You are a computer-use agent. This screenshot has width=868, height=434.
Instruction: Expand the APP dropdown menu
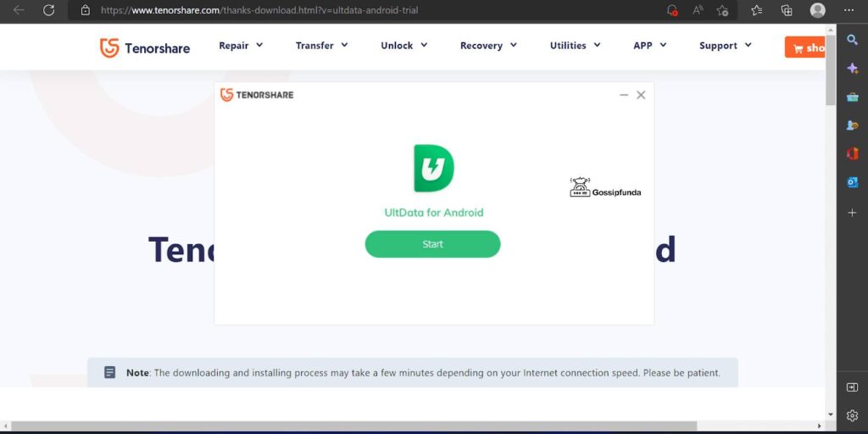click(x=650, y=46)
